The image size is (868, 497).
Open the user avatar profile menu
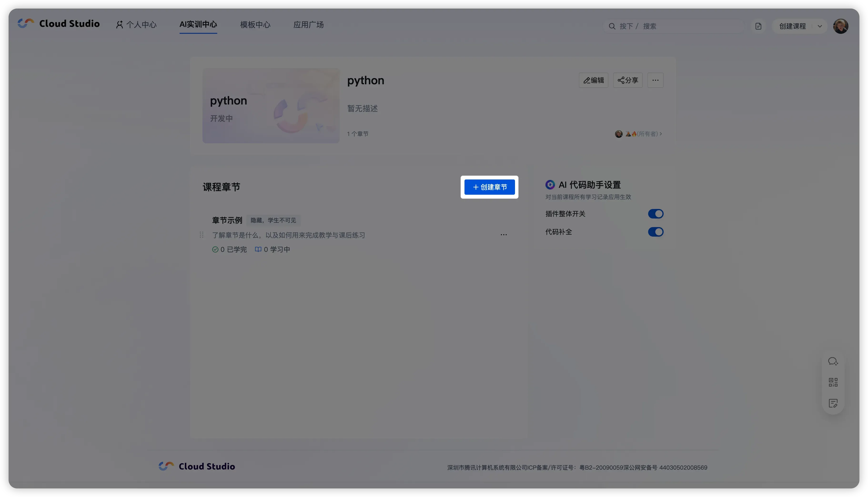click(x=840, y=26)
